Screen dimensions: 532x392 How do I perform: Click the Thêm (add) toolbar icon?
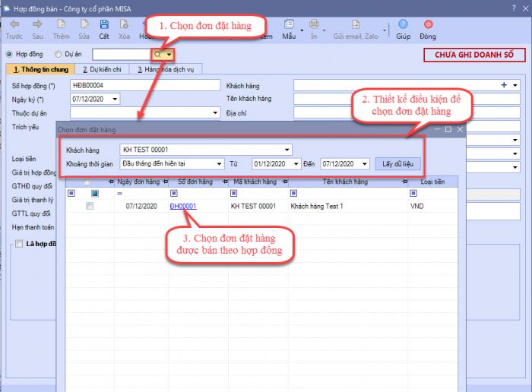[61, 25]
